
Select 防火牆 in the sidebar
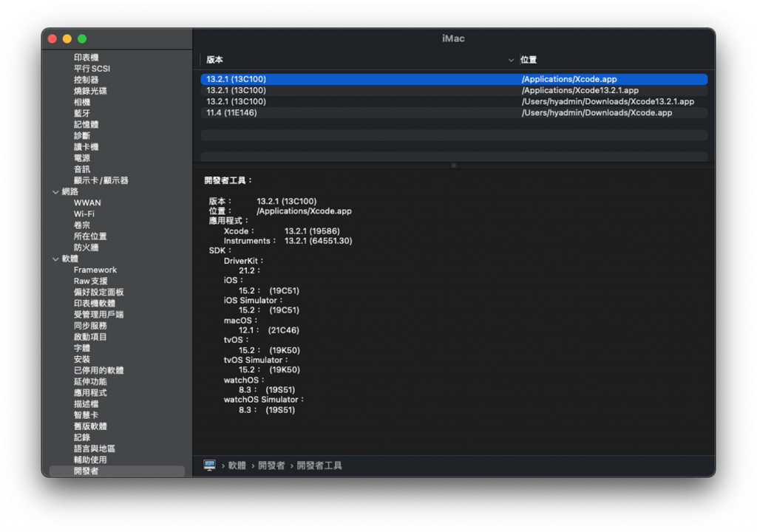(x=86, y=248)
